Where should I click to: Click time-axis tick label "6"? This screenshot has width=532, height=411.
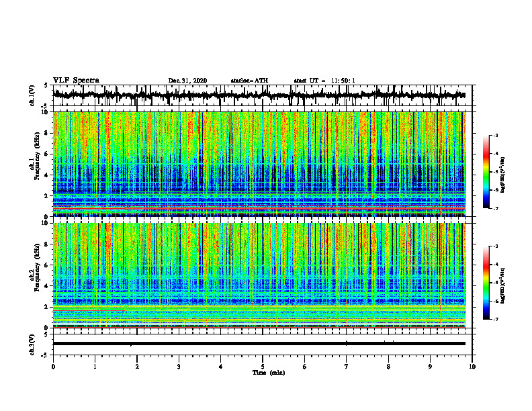tap(305, 367)
